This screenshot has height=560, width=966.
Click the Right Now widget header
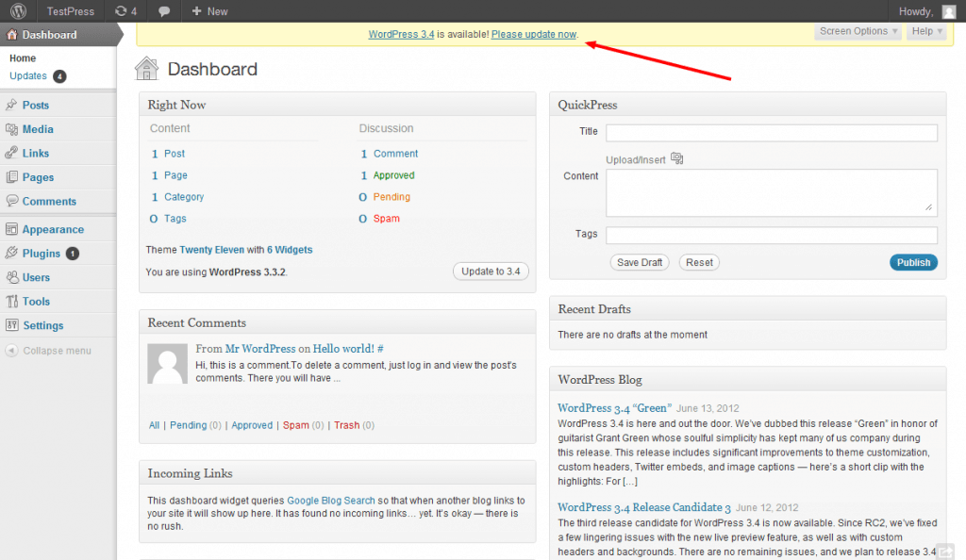click(337, 105)
